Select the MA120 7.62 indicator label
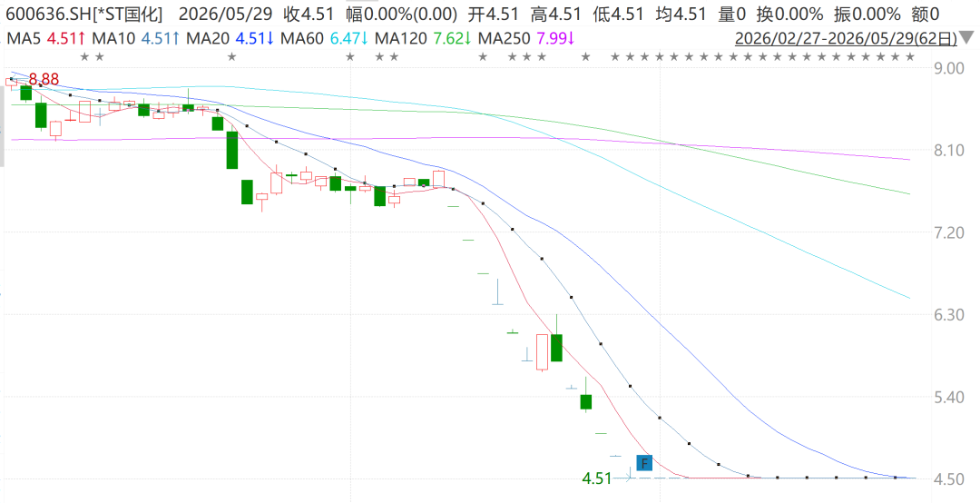Image resolution: width=980 pixels, height=503 pixels. click(423, 39)
